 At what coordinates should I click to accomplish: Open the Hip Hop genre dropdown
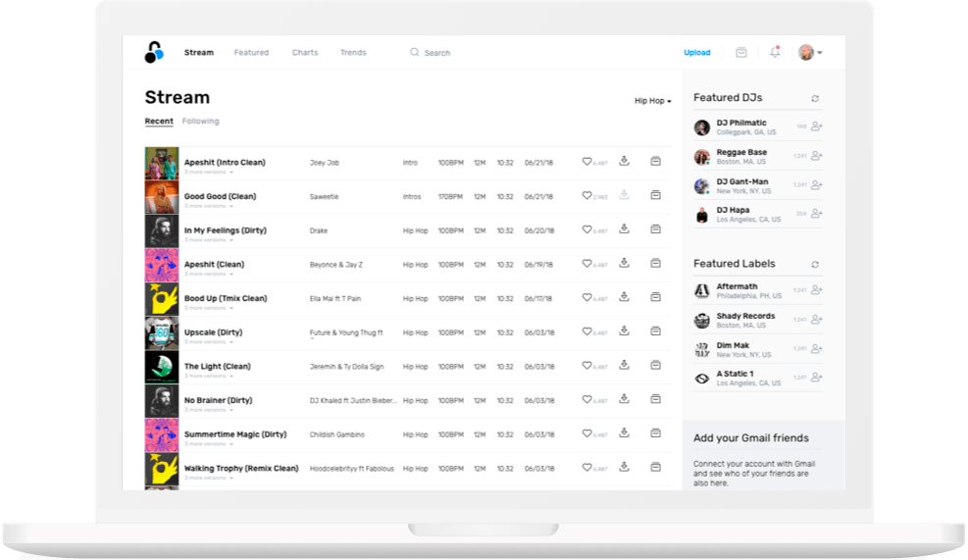click(x=652, y=101)
